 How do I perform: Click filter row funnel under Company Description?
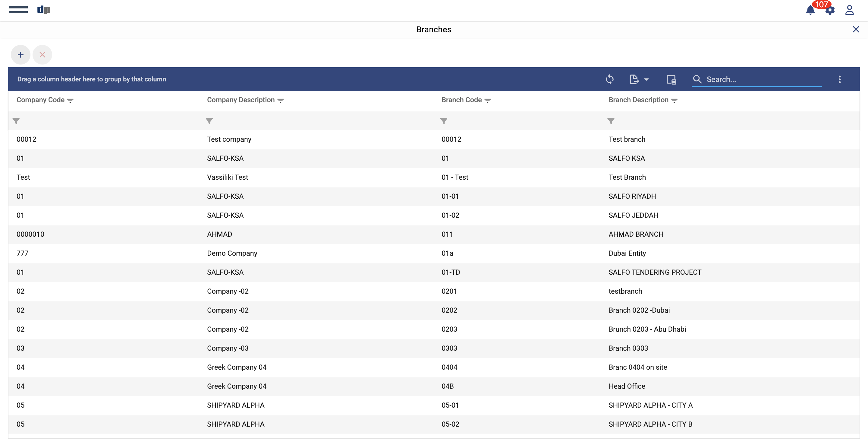[209, 121]
